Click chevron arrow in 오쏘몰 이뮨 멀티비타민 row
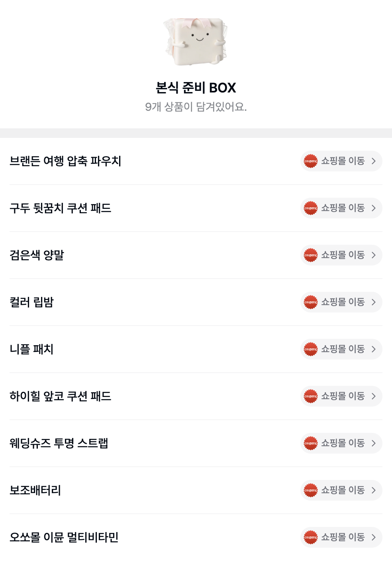 click(x=374, y=537)
